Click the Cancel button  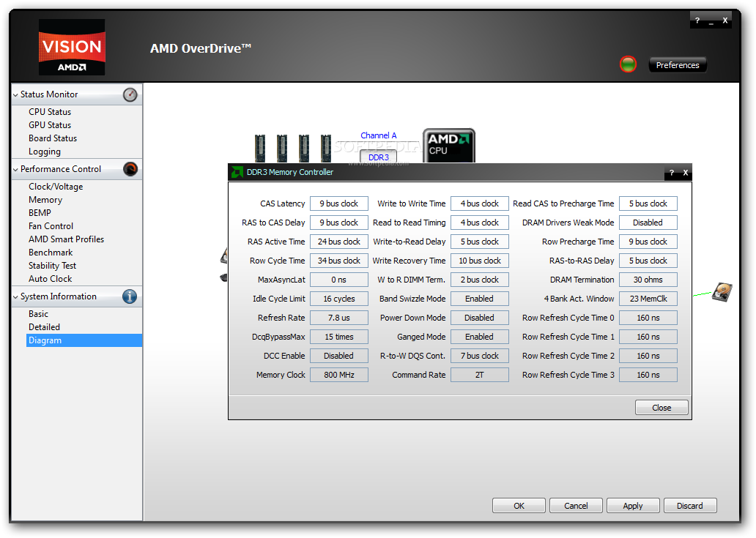point(576,506)
